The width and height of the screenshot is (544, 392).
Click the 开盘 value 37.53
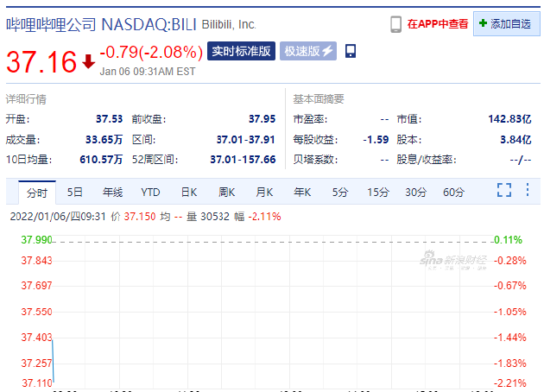110,119
